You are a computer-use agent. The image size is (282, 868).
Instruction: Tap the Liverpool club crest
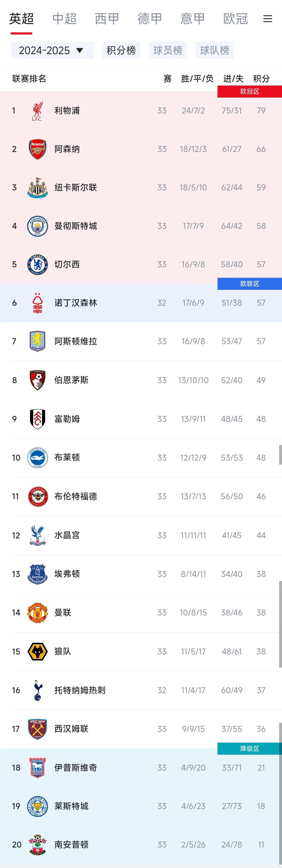tap(37, 110)
